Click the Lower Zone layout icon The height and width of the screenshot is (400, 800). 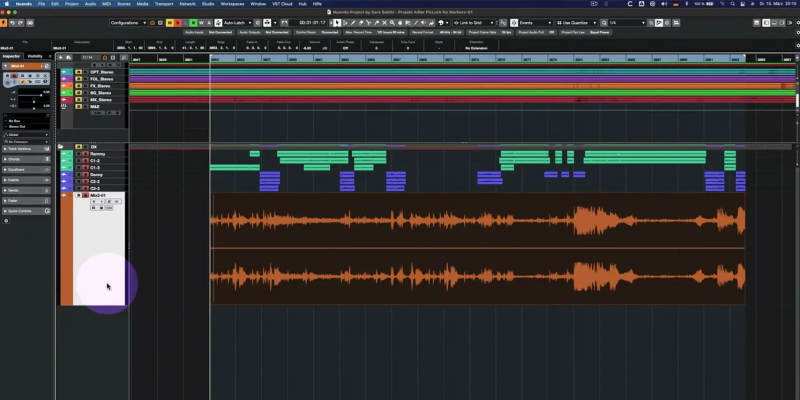pos(774,22)
